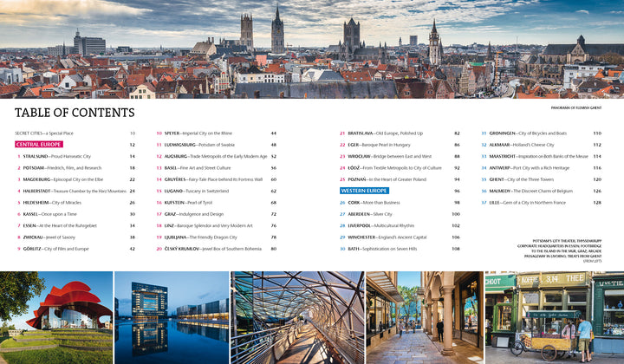Select "HILDESHEIM—City of Miracles"
This screenshot has height=364, width=624.
[52, 203]
